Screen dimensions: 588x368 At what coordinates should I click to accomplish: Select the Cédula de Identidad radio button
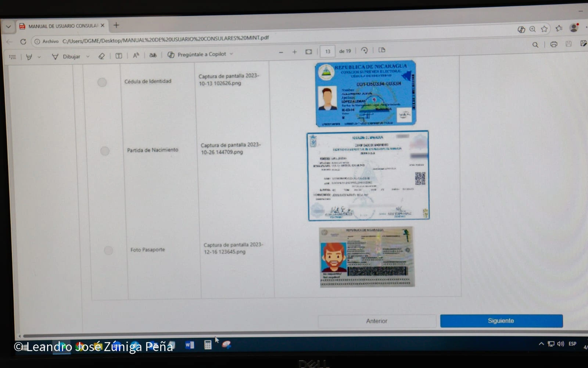pos(102,82)
